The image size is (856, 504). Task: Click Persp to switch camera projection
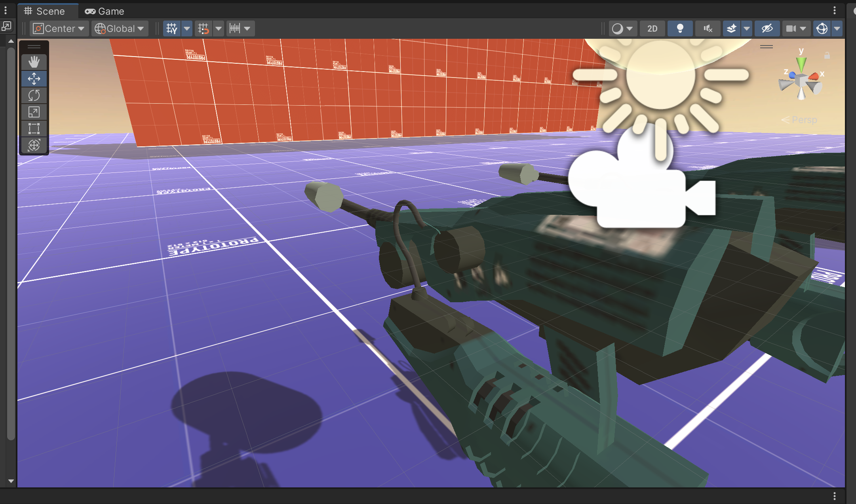click(x=804, y=119)
